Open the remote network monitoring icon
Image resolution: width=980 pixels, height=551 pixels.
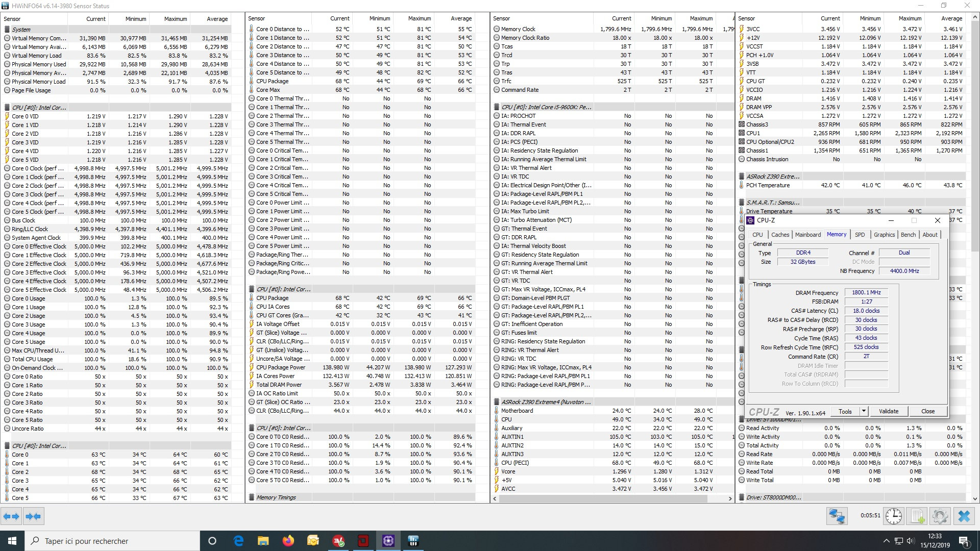click(837, 516)
